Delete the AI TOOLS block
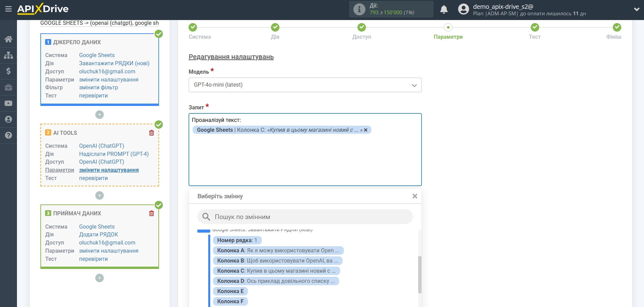 click(x=152, y=133)
